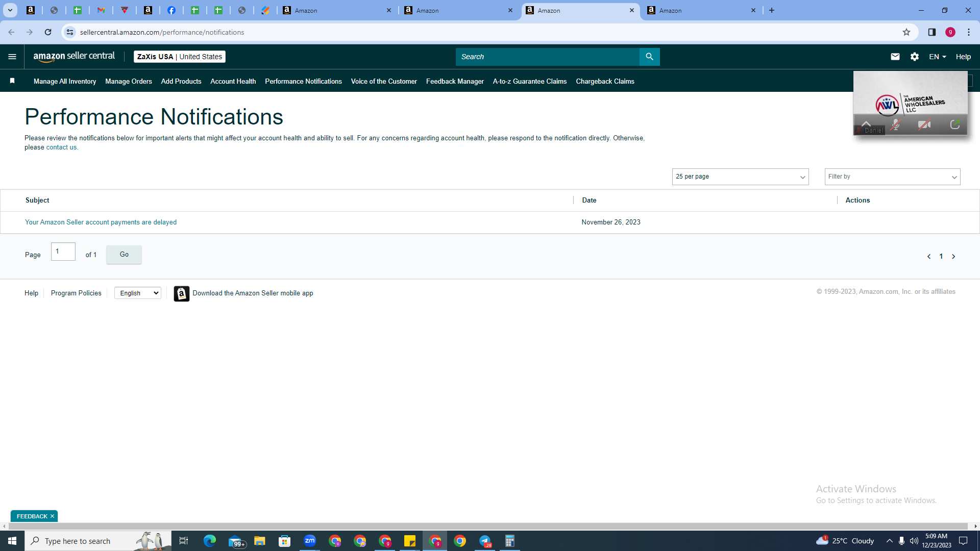Viewport: 980px width, 551px height.
Task: Open Sticky Notes from the taskbar
Action: [410, 541]
